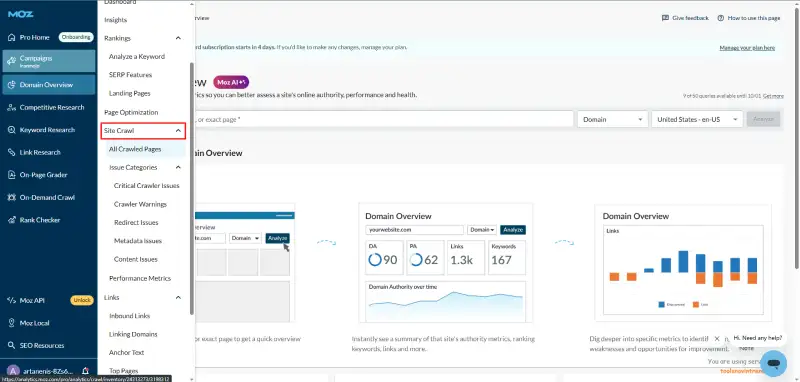Viewport: 800px width, 382px height.
Task: Click the Domain Overview pie icon
Action: click(x=12, y=85)
